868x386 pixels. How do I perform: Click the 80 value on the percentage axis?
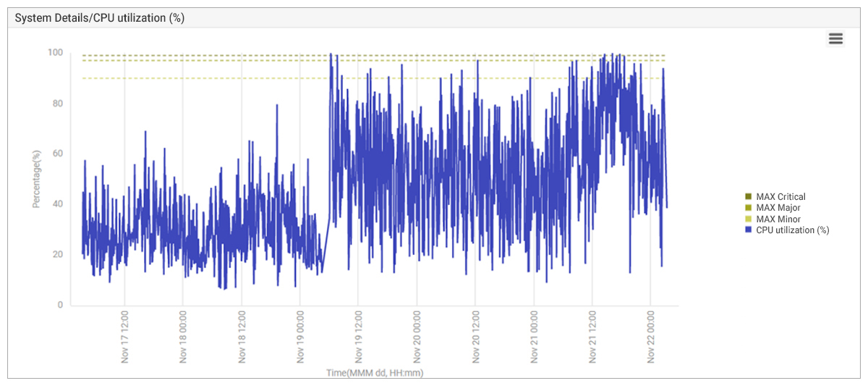coord(58,104)
